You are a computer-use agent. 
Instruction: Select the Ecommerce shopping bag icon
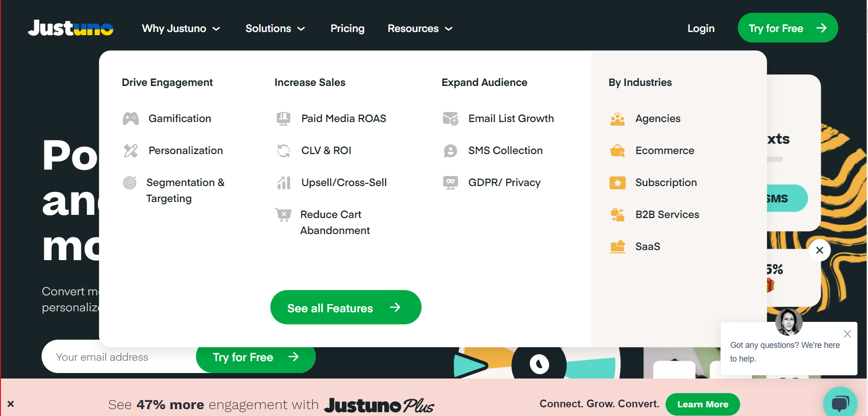(618, 150)
